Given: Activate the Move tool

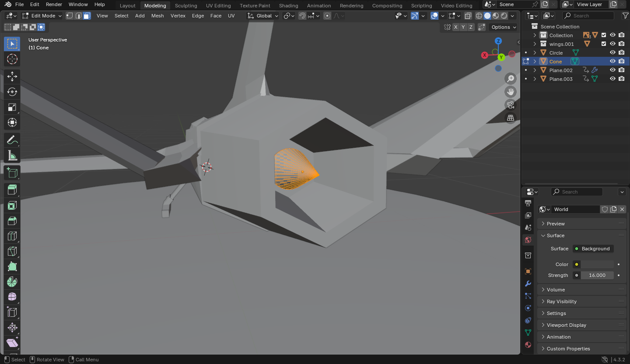Looking at the screenshot, I should pos(12,77).
